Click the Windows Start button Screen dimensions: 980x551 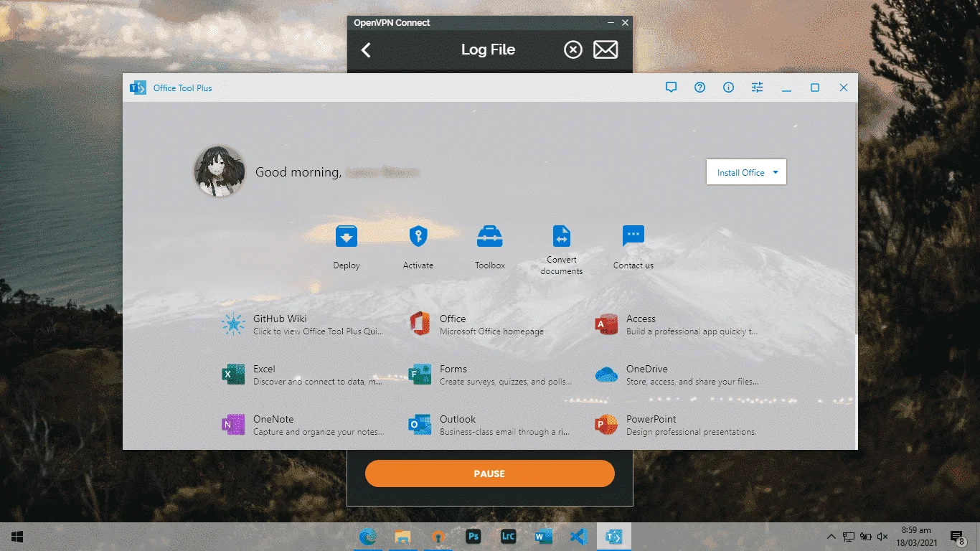click(17, 537)
